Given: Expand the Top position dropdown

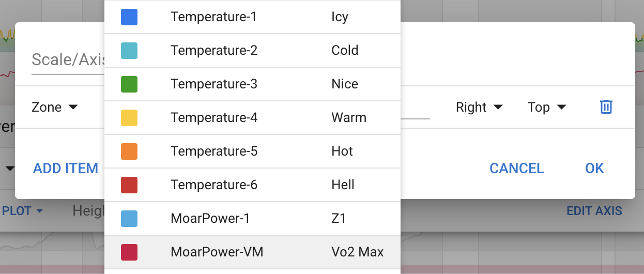Looking at the screenshot, I should [x=546, y=107].
